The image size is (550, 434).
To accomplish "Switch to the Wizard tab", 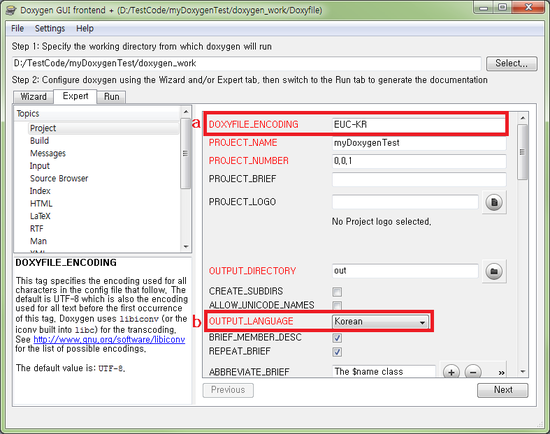I will pyautogui.click(x=33, y=96).
